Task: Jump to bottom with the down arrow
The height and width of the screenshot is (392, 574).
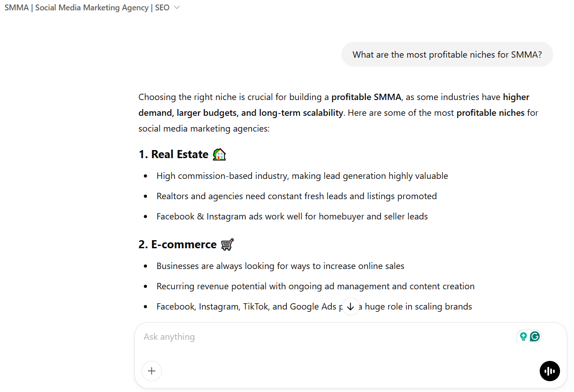Action: 350,306
